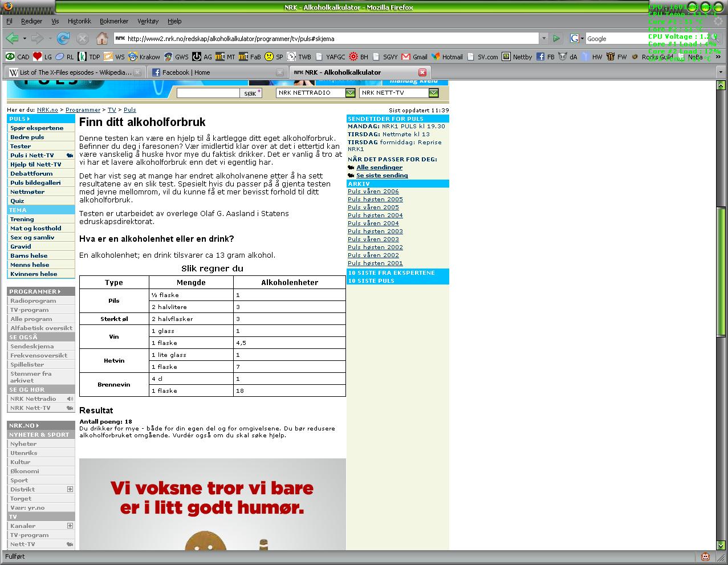Open the TWB bookmark

pyautogui.click(x=299, y=56)
